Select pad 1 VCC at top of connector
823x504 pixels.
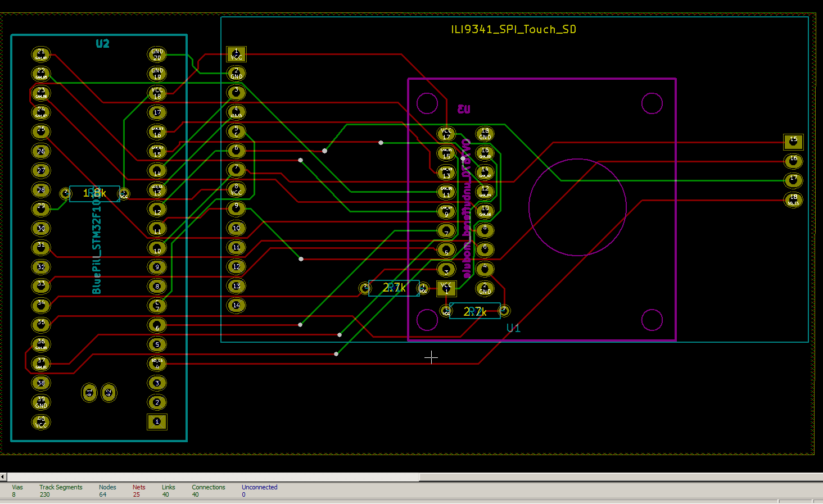236,54
